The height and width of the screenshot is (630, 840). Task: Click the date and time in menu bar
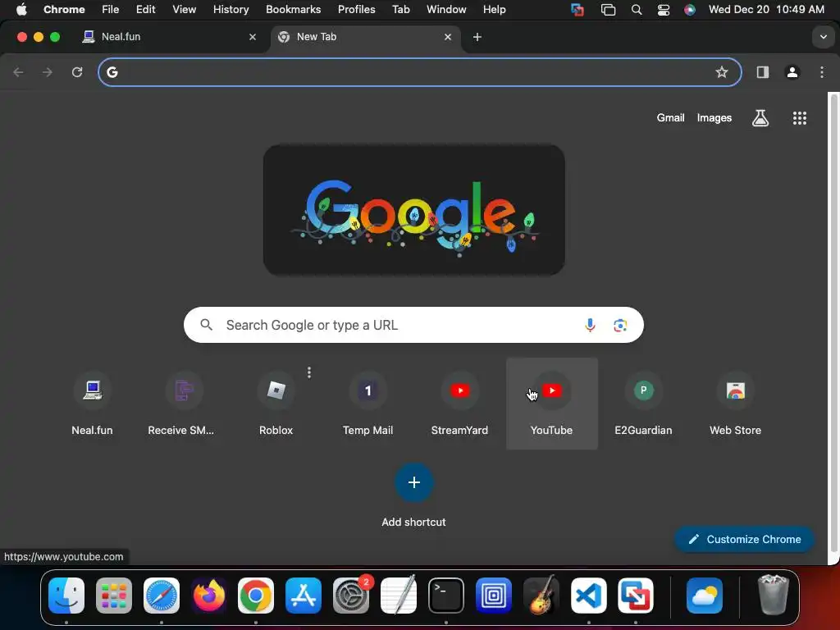tap(766, 10)
